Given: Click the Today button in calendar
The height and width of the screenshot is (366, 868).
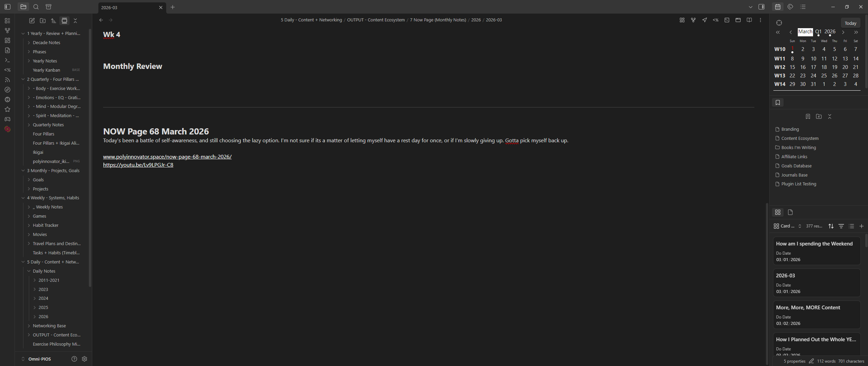Looking at the screenshot, I should point(850,23).
